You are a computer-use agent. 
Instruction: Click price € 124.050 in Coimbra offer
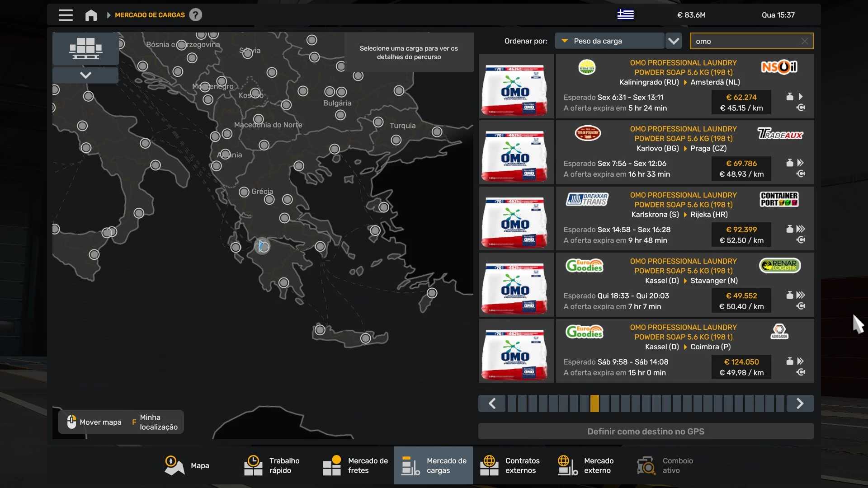741,362
